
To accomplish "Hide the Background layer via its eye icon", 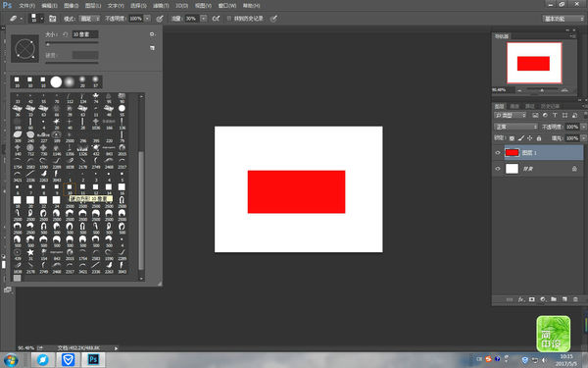I will pos(498,169).
